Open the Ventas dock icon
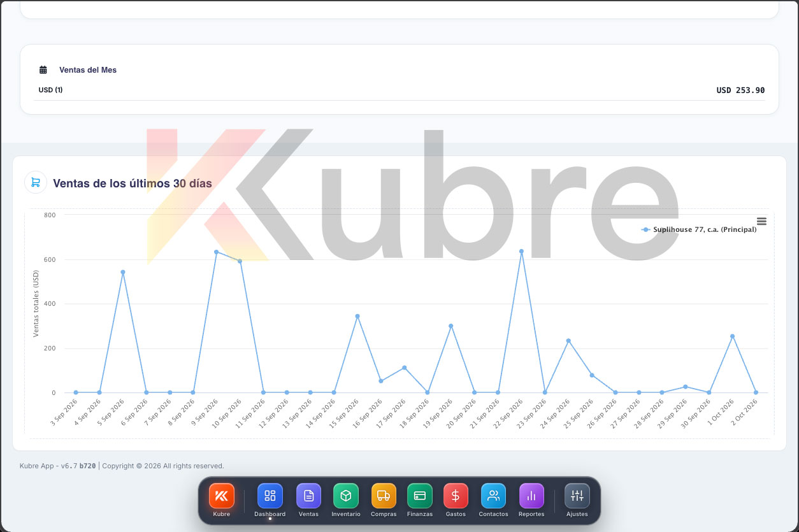Viewport: 799px width, 532px height. [308, 496]
